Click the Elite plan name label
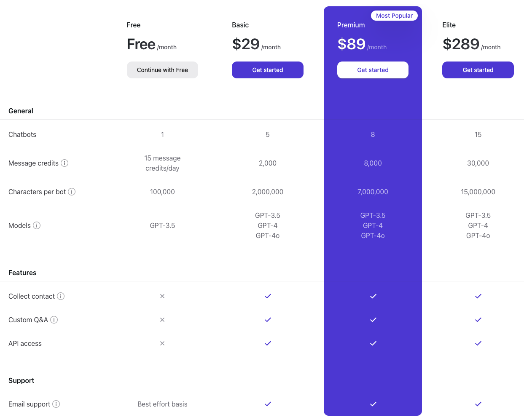Screen dimensions: 524x420 (x=449, y=25)
